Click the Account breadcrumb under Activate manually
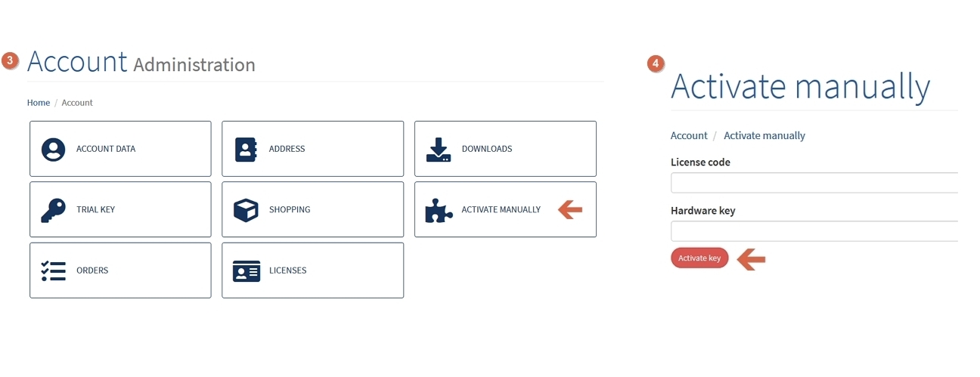980x377 pixels. [x=689, y=136]
